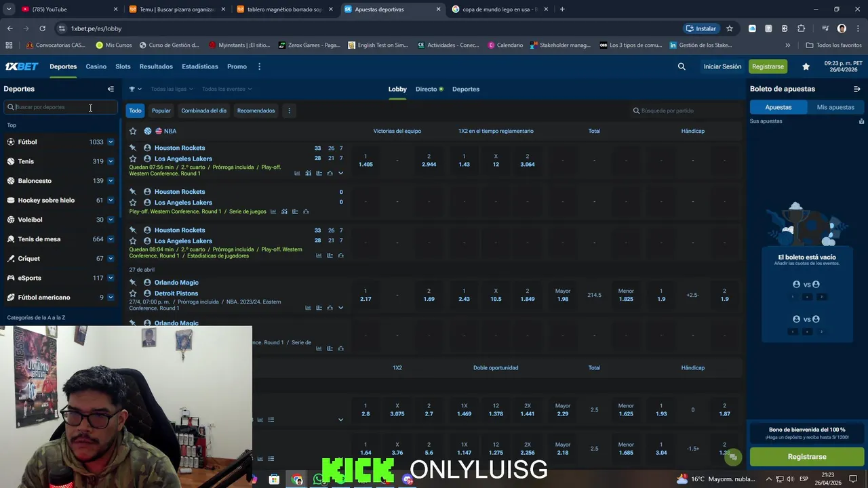
Task: Open more filters dots after Recomendados
Action: point(289,110)
